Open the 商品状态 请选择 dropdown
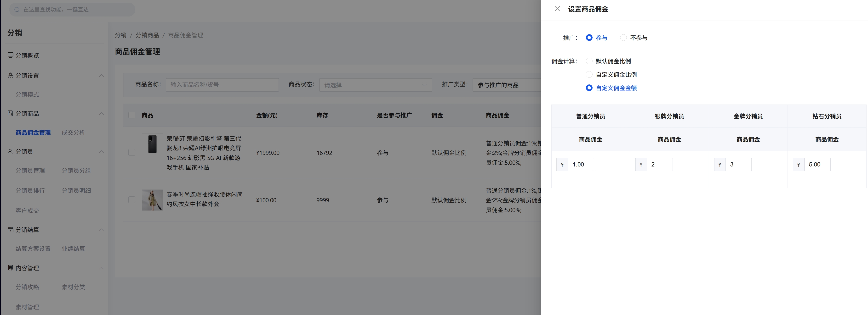The image size is (868, 315). coord(375,85)
